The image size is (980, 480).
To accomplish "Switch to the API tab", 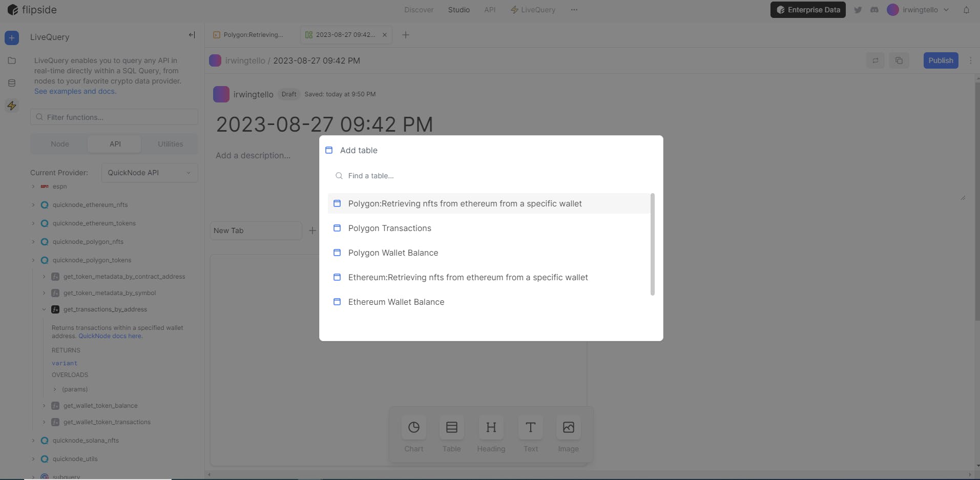I will point(115,144).
